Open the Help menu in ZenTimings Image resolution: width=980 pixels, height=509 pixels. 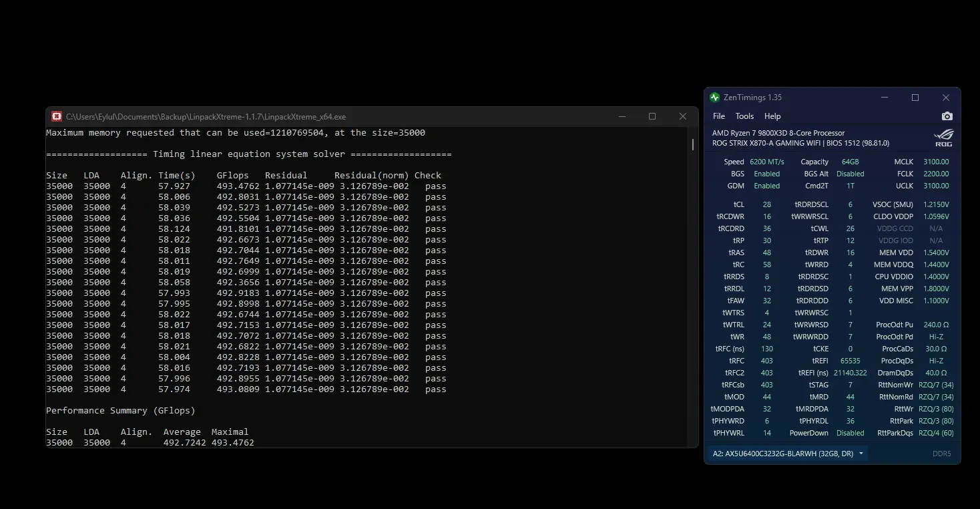pyautogui.click(x=772, y=116)
